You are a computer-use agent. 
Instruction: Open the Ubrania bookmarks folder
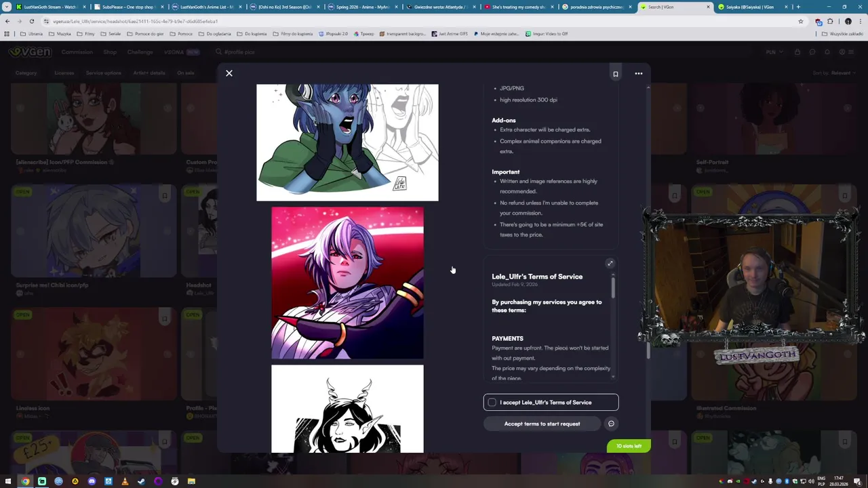[32, 34]
